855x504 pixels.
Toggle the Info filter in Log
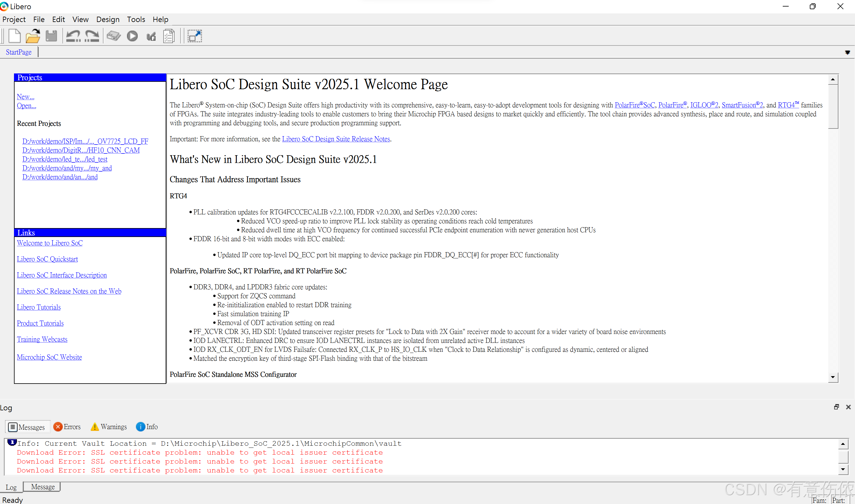click(147, 427)
